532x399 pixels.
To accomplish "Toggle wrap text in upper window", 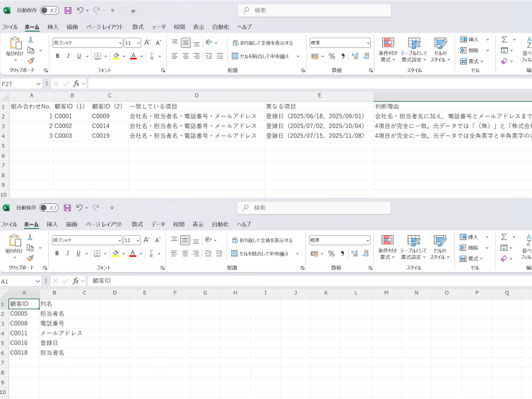I will point(263,43).
